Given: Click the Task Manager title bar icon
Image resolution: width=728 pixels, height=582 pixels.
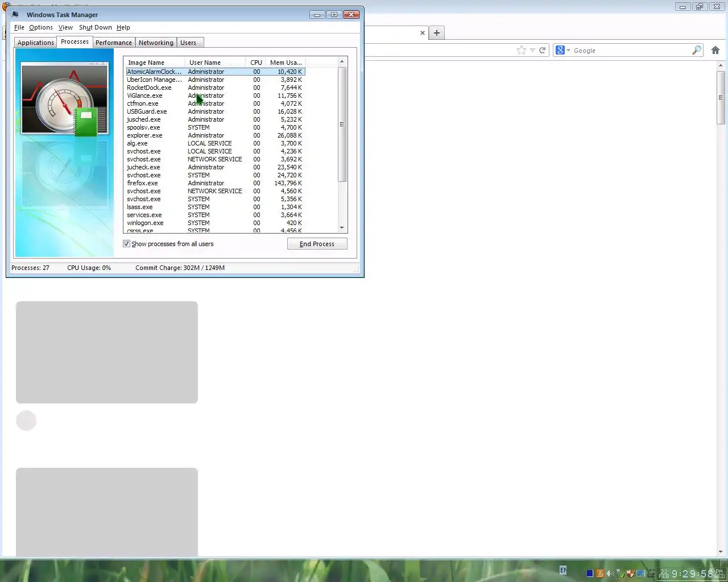Looking at the screenshot, I should (x=15, y=14).
